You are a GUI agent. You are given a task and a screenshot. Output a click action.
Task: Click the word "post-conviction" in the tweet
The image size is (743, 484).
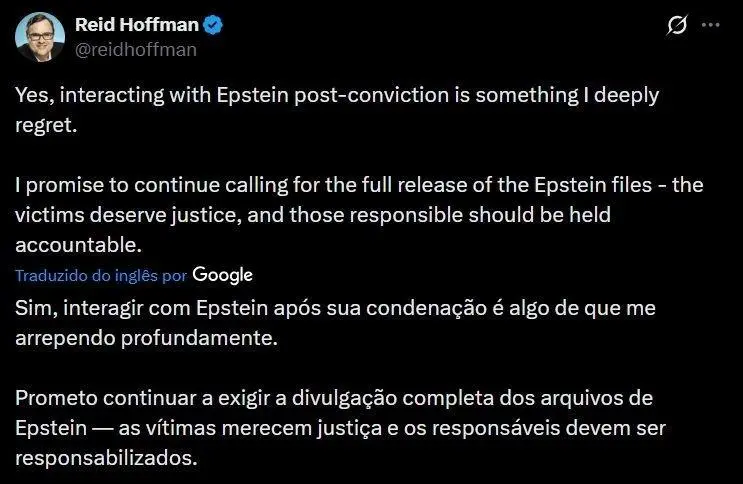[x=370, y=95]
